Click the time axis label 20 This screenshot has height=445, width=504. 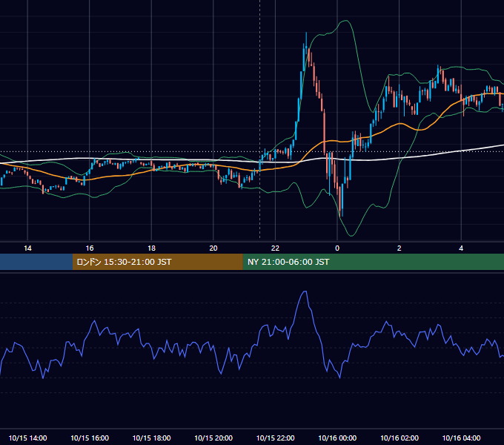point(213,248)
